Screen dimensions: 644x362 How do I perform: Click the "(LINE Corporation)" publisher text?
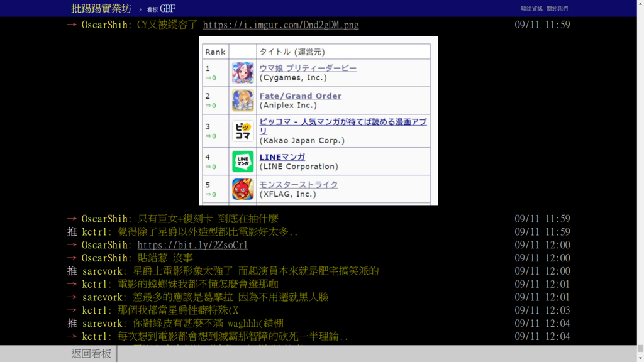pos(299,166)
